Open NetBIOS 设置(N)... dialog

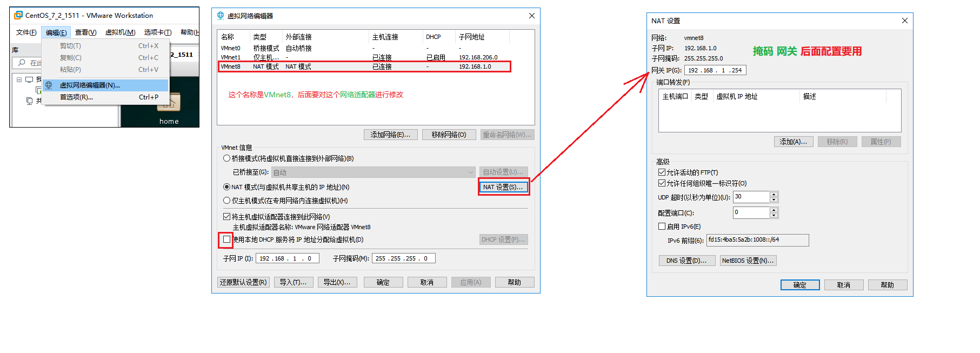pyautogui.click(x=748, y=261)
